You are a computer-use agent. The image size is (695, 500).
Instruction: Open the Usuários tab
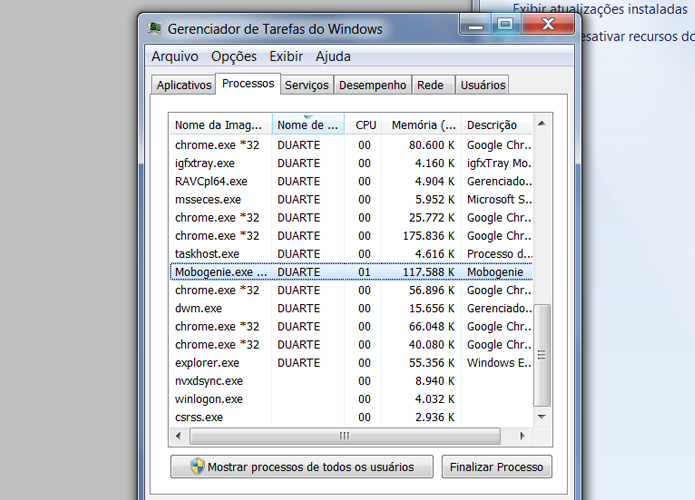pos(483,85)
